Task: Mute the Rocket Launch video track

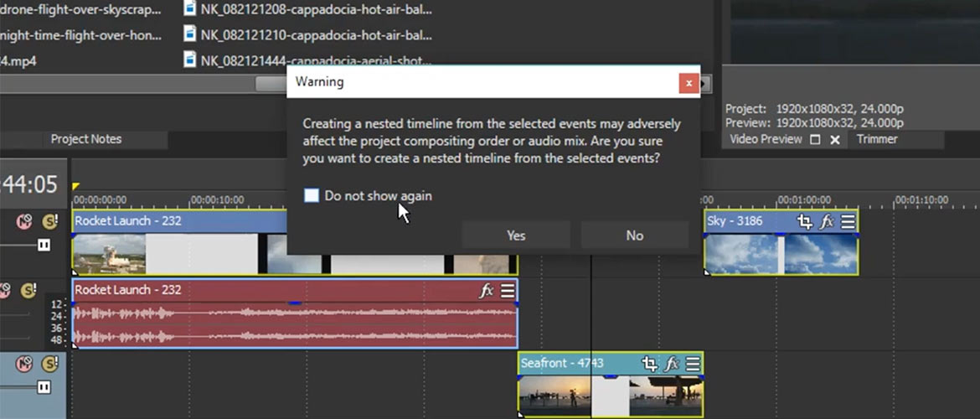Action: pyautogui.click(x=23, y=221)
